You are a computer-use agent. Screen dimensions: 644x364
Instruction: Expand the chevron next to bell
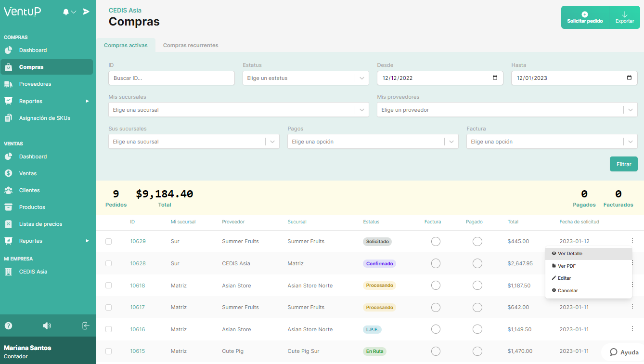74,12
